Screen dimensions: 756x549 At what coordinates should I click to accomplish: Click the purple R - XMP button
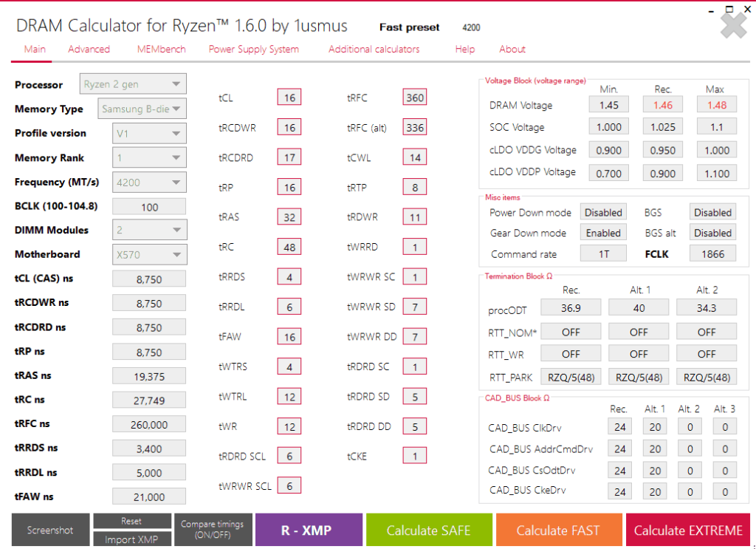(x=309, y=530)
